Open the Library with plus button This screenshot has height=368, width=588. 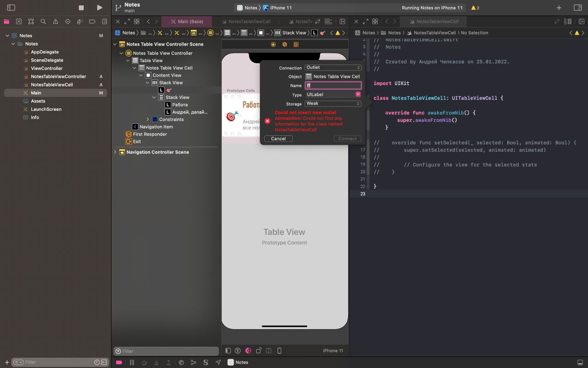tap(559, 8)
